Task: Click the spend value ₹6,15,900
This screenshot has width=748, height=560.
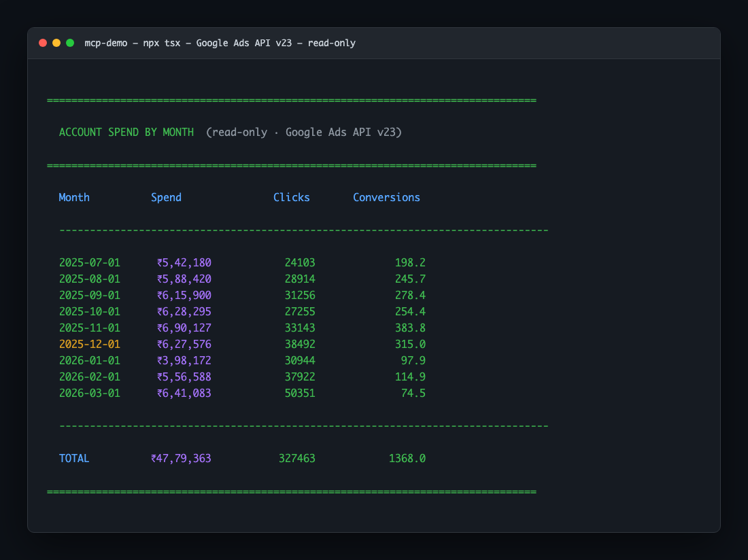Action: [x=184, y=295]
